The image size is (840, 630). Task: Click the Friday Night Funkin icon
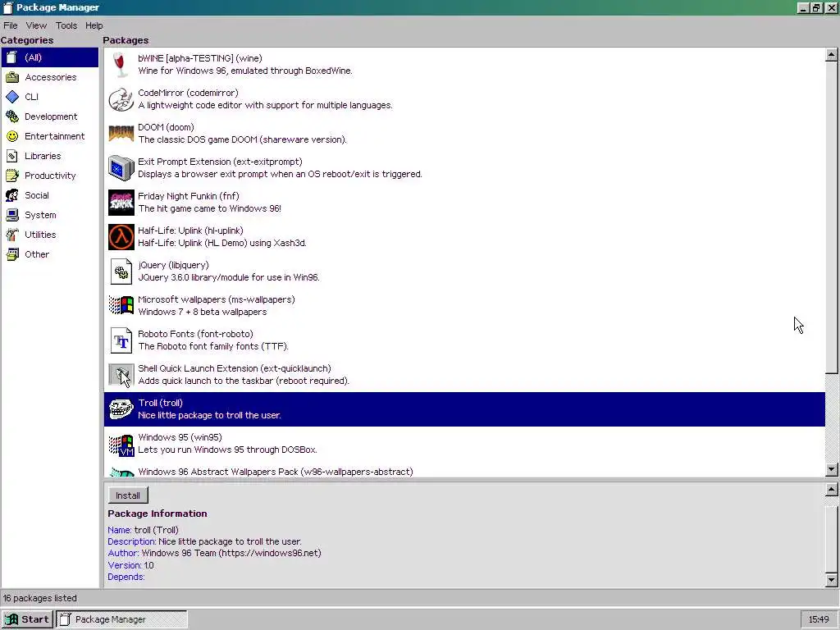tap(121, 203)
